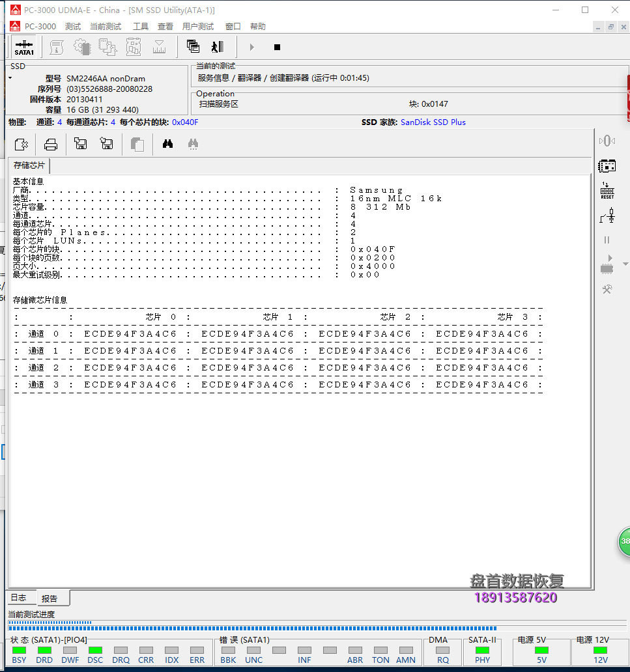
Task: Click the SM2246AA nonDram model text
Action: pyautogui.click(x=106, y=78)
